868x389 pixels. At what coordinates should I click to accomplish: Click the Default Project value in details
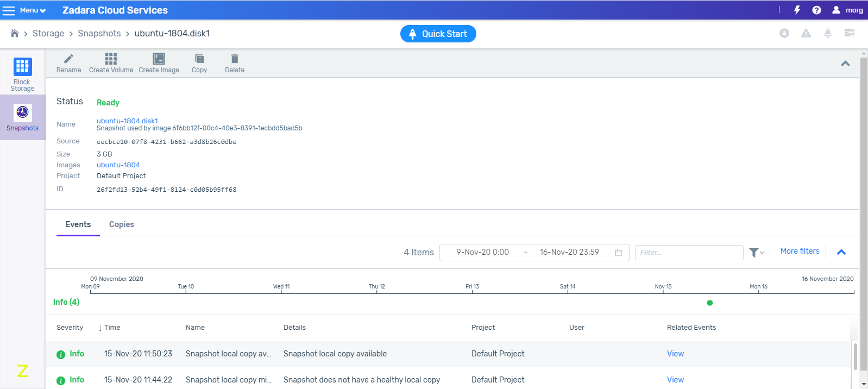(121, 176)
